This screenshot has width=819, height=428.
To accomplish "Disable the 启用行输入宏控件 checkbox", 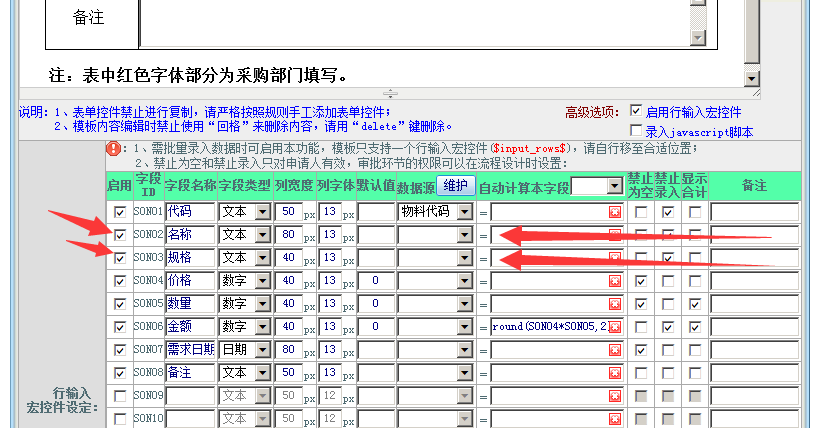I will coord(636,111).
